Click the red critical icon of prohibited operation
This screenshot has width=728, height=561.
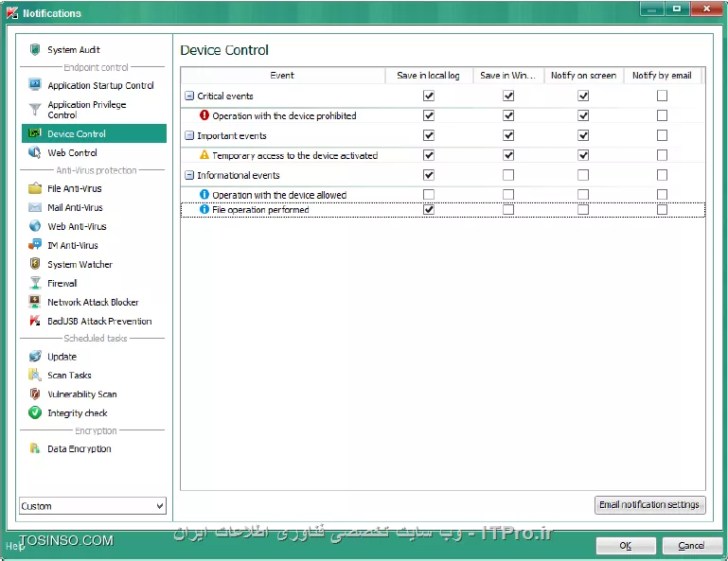pyautogui.click(x=204, y=115)
